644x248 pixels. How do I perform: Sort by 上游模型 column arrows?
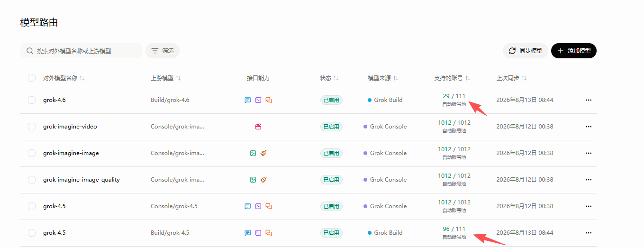coord(178,78)
